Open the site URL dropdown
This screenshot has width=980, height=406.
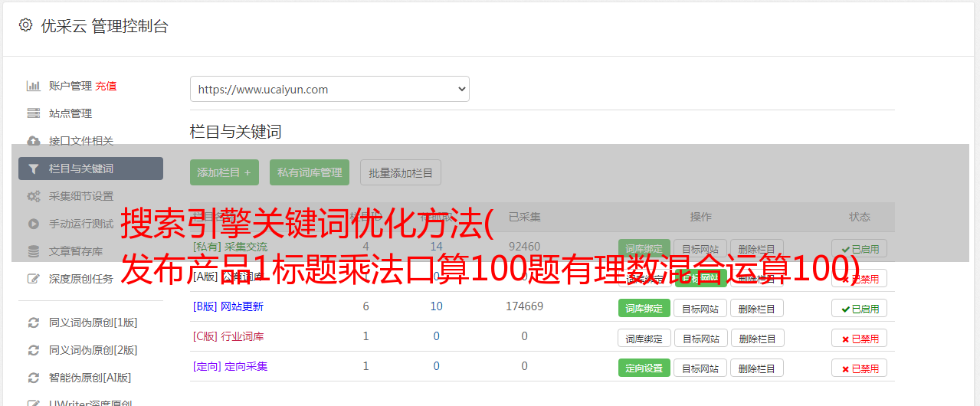pyautogui.click(x=329, y=89)
